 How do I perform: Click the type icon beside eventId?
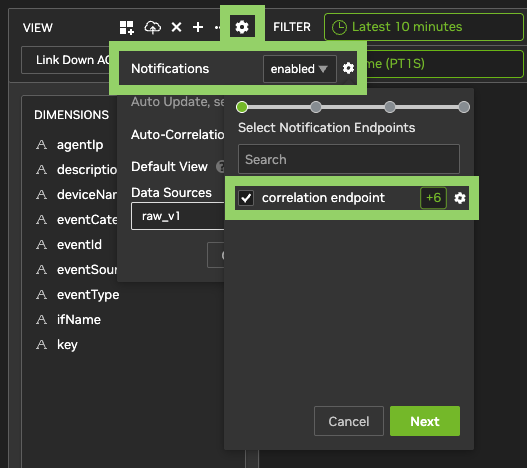point(41,245)
